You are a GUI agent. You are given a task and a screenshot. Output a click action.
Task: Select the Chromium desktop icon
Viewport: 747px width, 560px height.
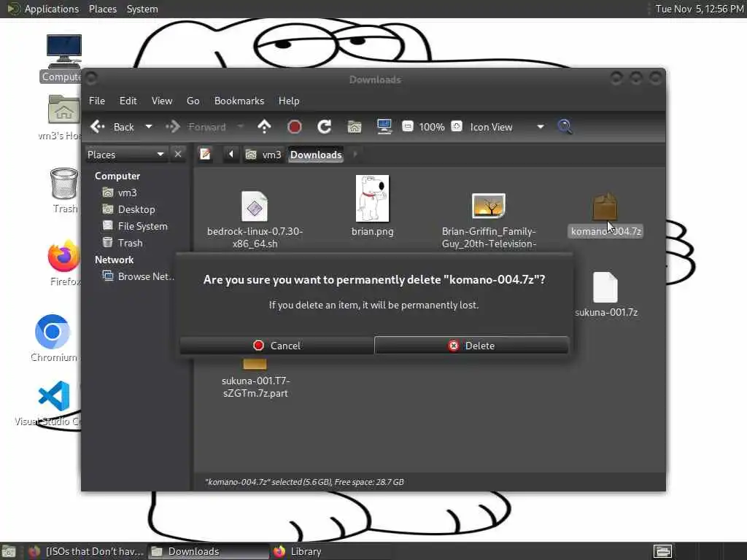pos(53,332)
